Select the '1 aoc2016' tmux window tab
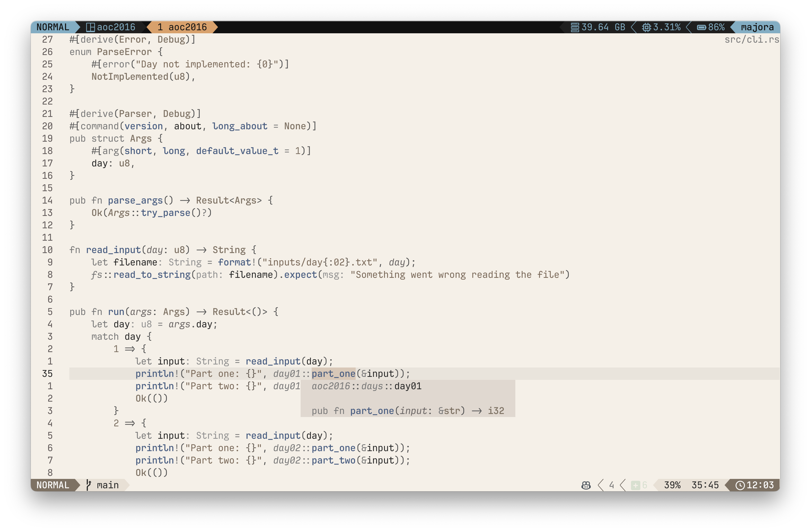Viewport: 811px width, 532px height. pyautogui.click(x=182, y=27)
